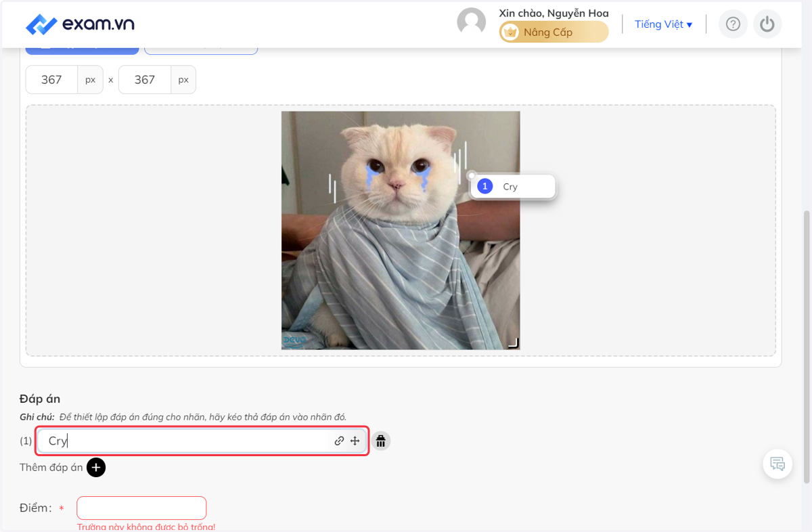The height and width of the screenshot is (532, 812).
Task: Open the Tiếng Việt language dropdown
Action: 663,24
